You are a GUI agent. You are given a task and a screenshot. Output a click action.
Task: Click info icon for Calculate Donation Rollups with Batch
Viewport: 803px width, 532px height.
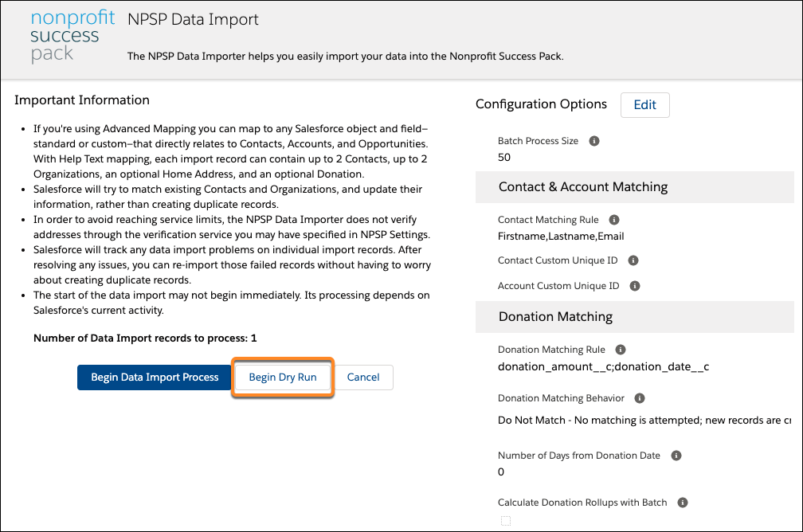click(x=683, y=503)
